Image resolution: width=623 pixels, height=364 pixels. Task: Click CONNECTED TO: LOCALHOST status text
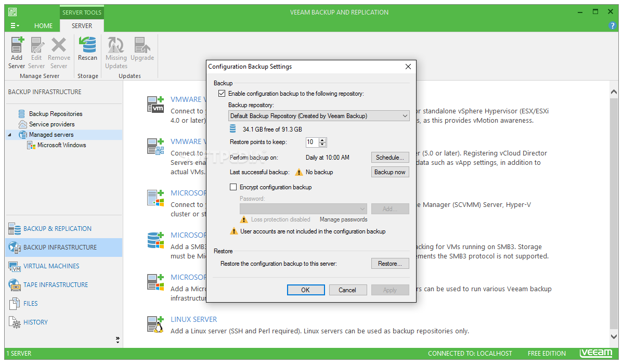point(470,353)
